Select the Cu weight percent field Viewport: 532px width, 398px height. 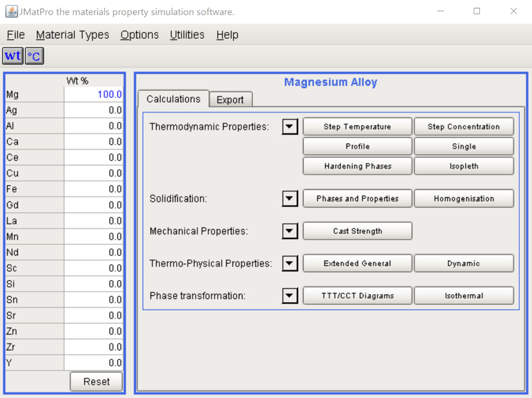(94, 173)
